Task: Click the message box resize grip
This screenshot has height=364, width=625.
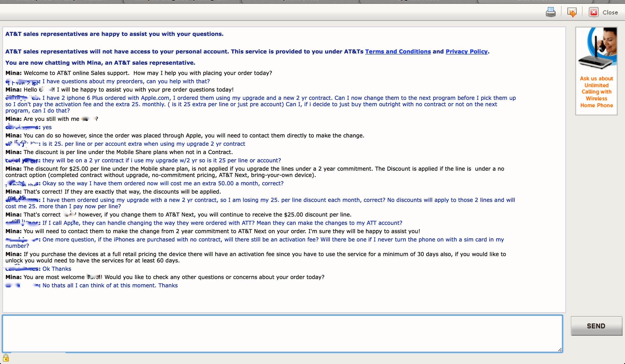Action: click(560, 350)
